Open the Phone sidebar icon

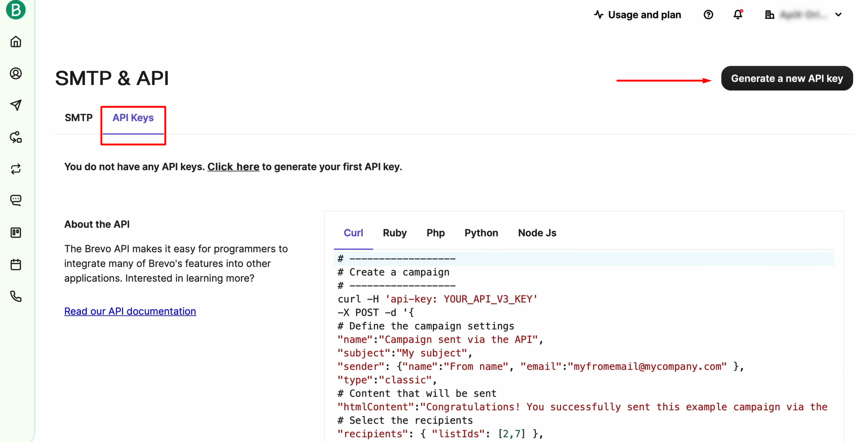click(16, 296)
